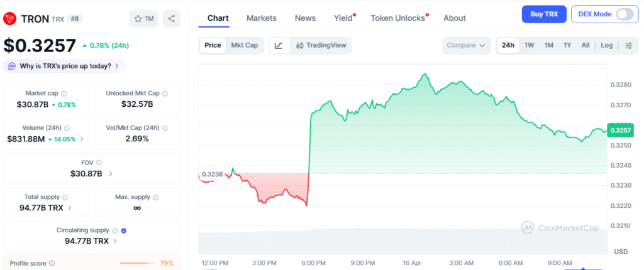Click the profile score progress bar
This screenshot has width=644, height=270.
(136, 263)
